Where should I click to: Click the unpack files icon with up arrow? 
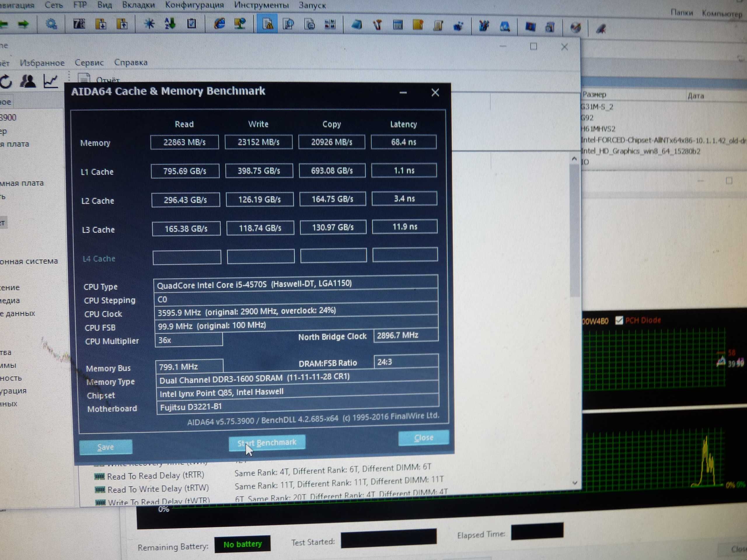pos(122,24)
